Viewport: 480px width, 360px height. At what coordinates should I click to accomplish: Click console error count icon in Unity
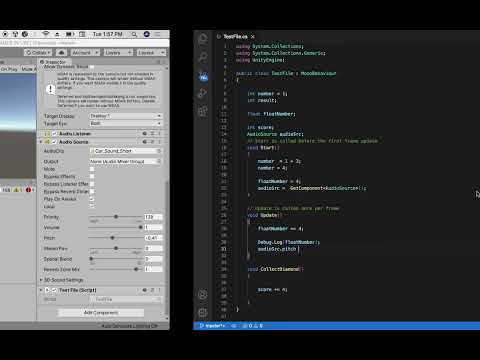coord(28,190)
